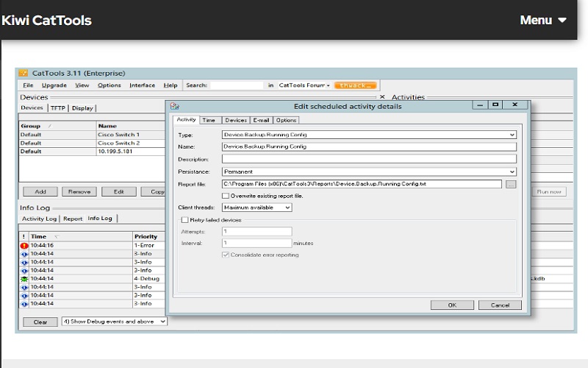
Task: Switch to the Activity Log tab
Action: 39,219
